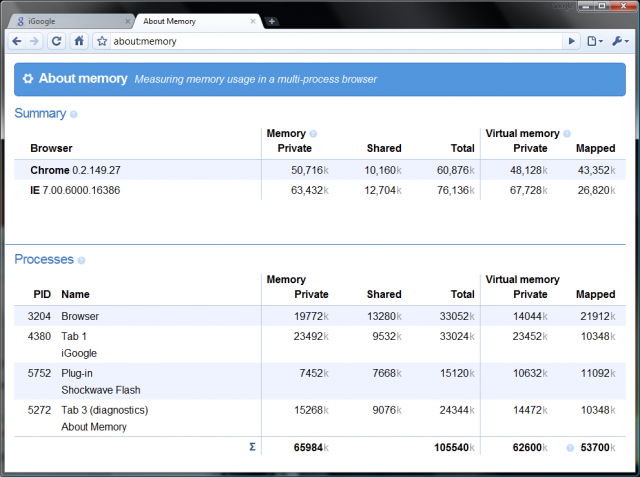The width and height of the screenshot is (640, 477).
Task: Select the Plug-in process name
Action: tap(77, 373)
